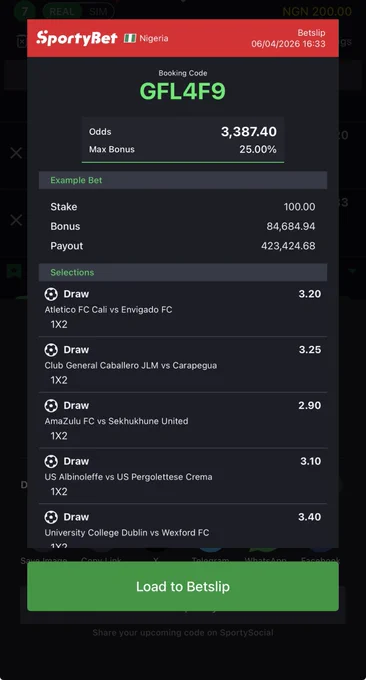This screenshot has width=366, height=680.
Task: Tap the Load to Betslip button
Action: [x=183, y=586]
